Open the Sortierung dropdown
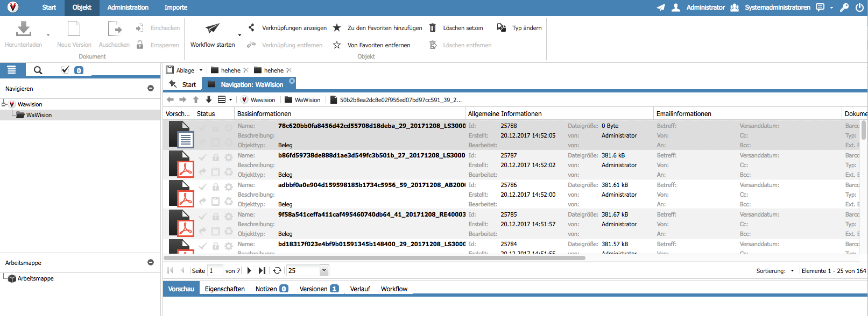This screenshot has height=316, width=868. point(792,271)
